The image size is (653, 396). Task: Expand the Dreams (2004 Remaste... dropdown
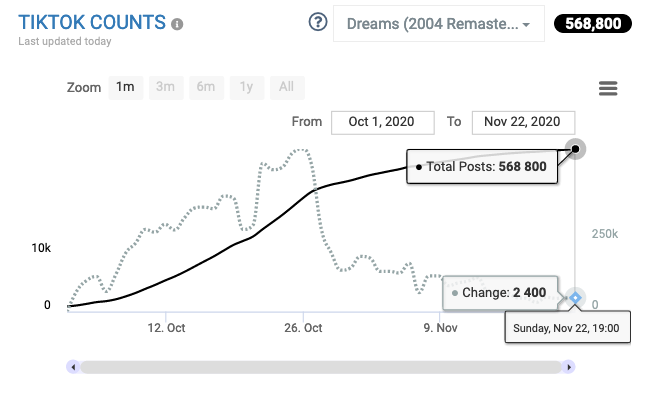click(439, 24)
